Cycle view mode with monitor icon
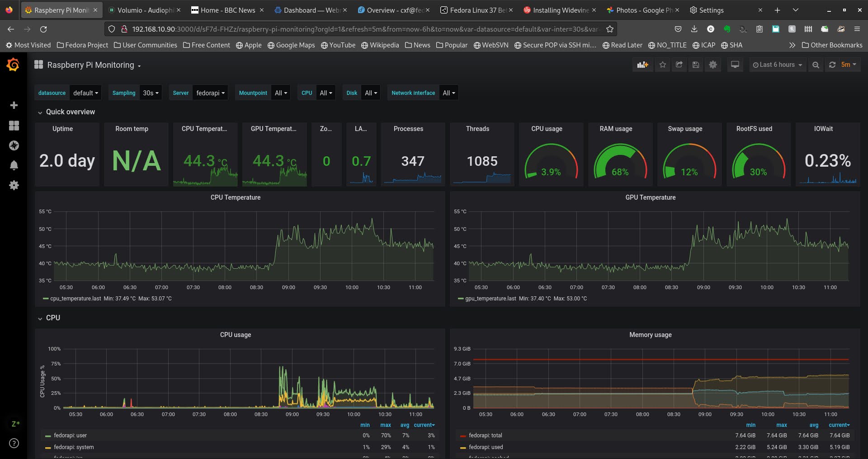This screenshot has width=868, height=459. [735, 65]
